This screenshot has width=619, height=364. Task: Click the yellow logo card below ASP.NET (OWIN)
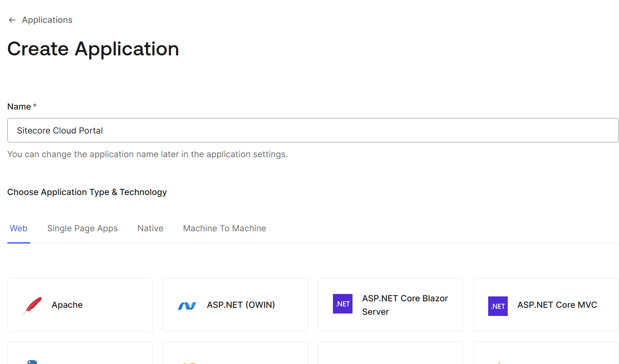point(235,353)
